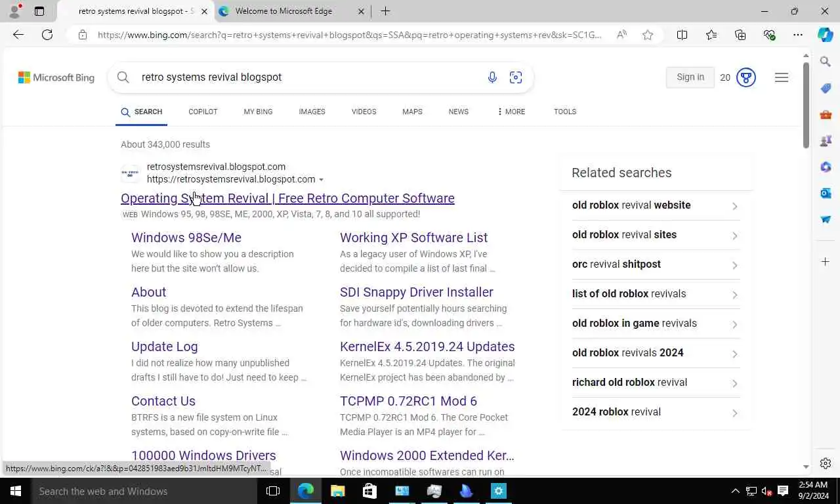Switch to the COPILOT tab
840x504 pixels.
(203, 112)
